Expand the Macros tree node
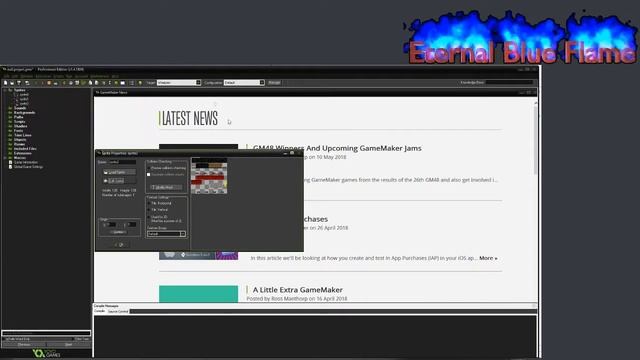The width and height of the screenshot is (640, 360). click(5, 158)
